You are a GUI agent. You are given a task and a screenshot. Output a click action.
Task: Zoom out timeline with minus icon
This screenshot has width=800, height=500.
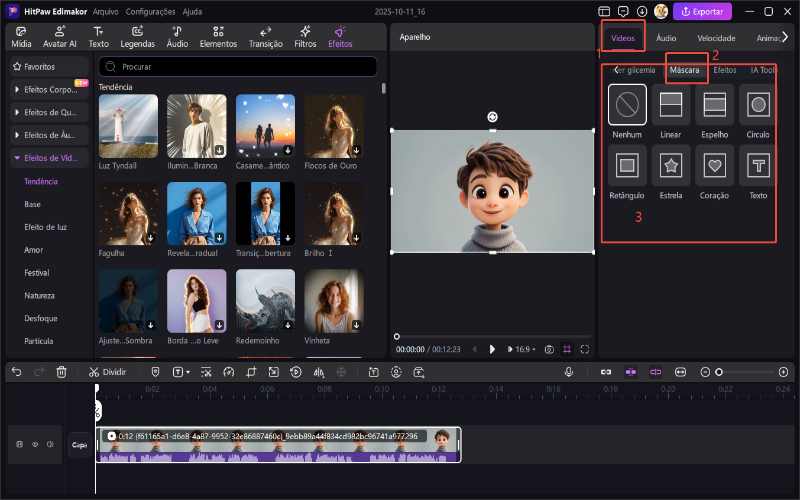tap(705, 372)
